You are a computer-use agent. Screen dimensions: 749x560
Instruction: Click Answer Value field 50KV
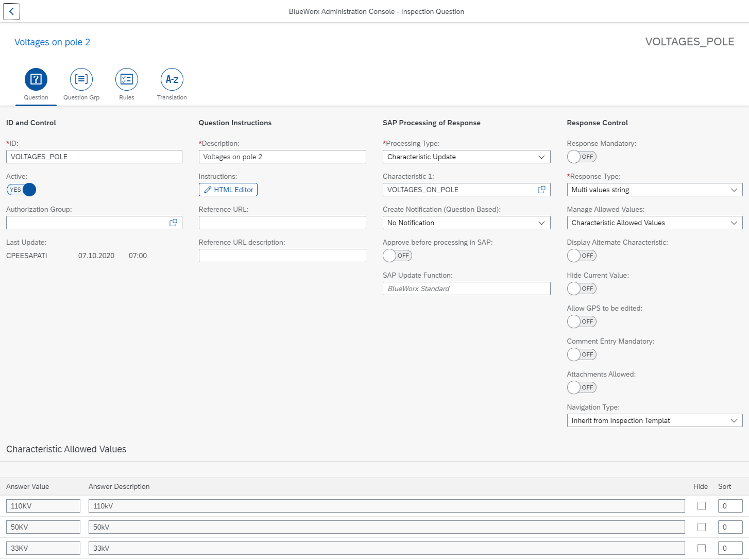(x=43, y=527)
